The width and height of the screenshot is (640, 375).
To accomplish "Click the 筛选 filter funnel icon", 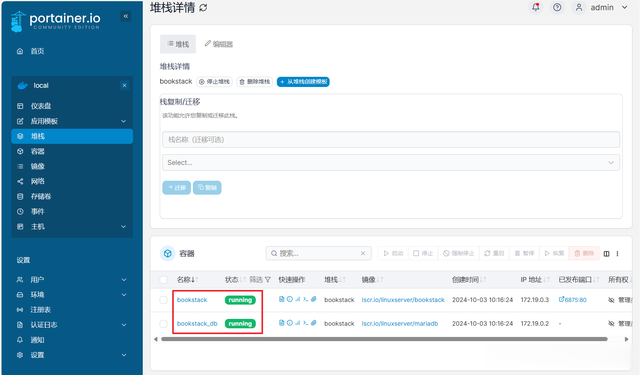I will tap(268, 280).
